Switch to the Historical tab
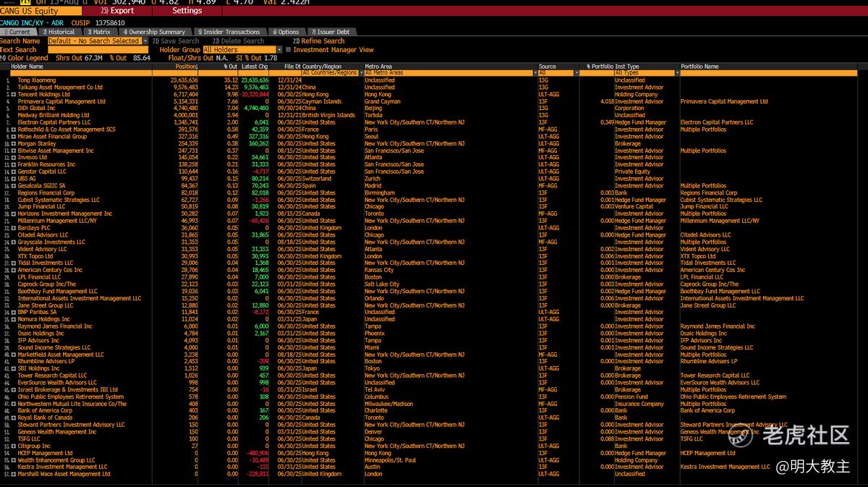This screenshot has height=487, width=868. click(59, 32)
